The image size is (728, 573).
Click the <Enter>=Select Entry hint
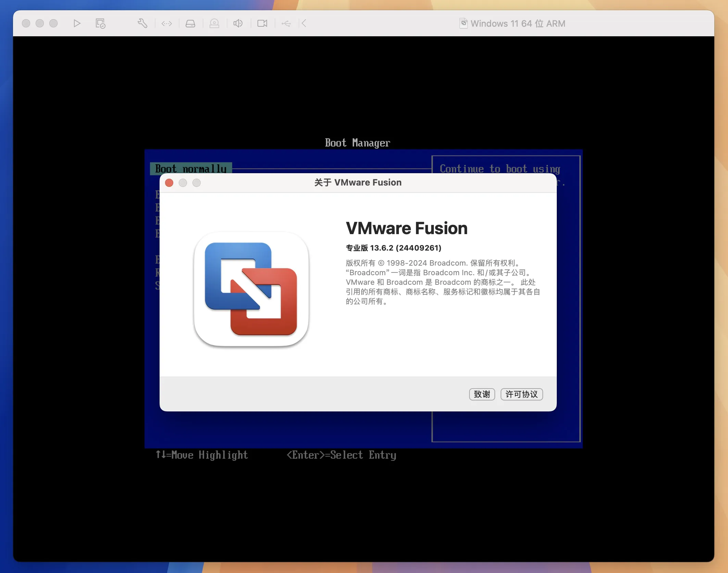click(x=341, y=455)
